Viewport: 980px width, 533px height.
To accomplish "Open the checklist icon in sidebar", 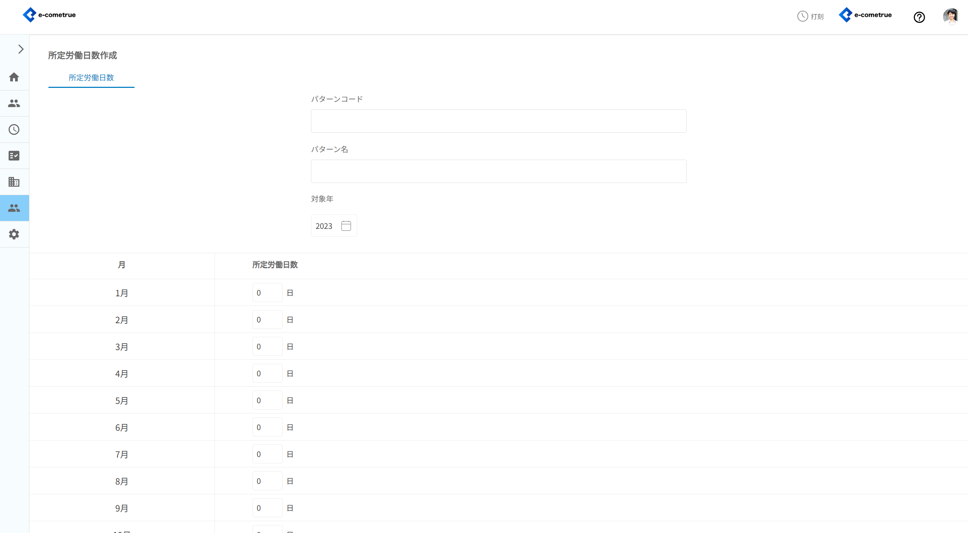I will pos(14,156).
